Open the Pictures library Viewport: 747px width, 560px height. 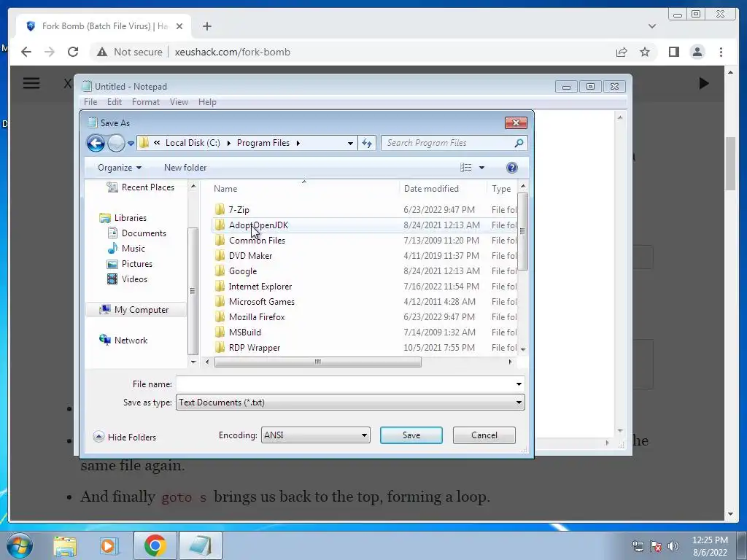pos(136,264)
